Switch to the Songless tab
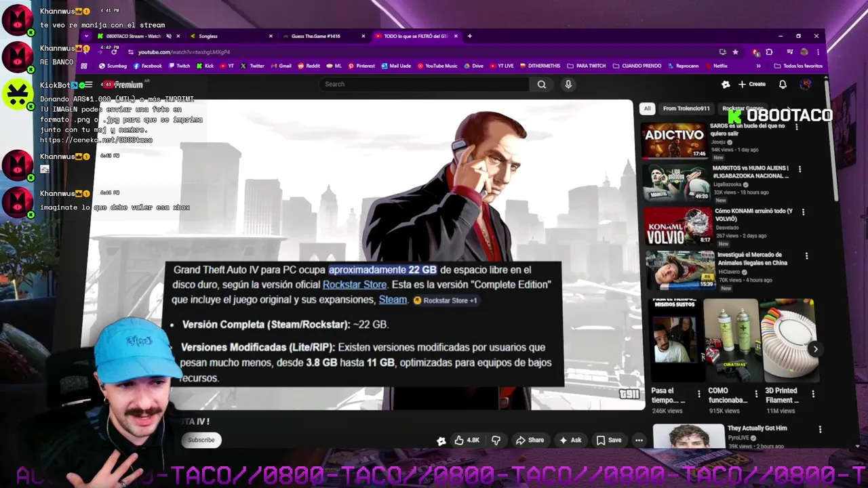Viewport: 868px width, 488px height. pos(231,36)
